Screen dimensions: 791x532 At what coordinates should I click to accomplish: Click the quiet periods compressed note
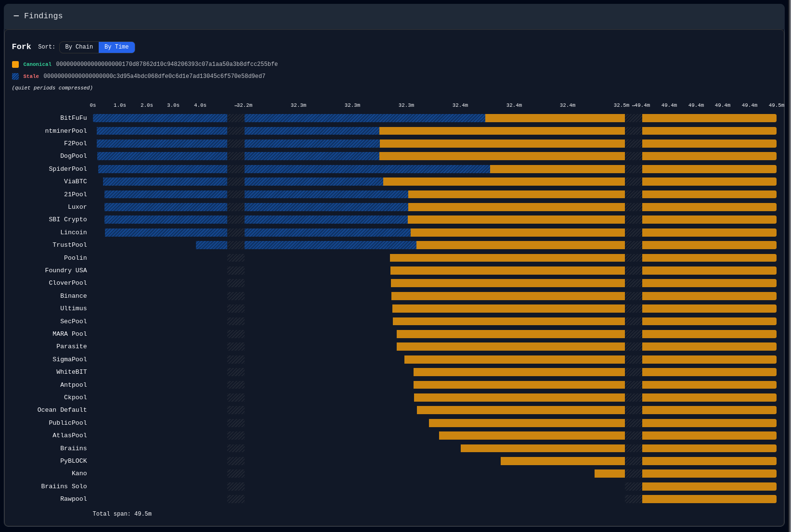point(52,88)
